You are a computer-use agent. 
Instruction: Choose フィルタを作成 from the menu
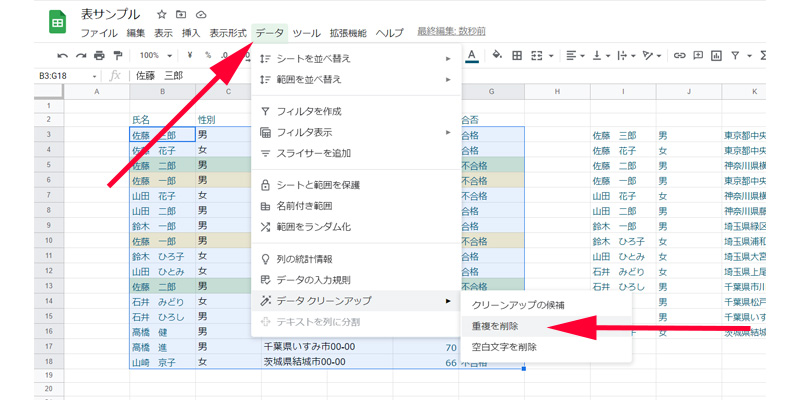tap(356, 111)
